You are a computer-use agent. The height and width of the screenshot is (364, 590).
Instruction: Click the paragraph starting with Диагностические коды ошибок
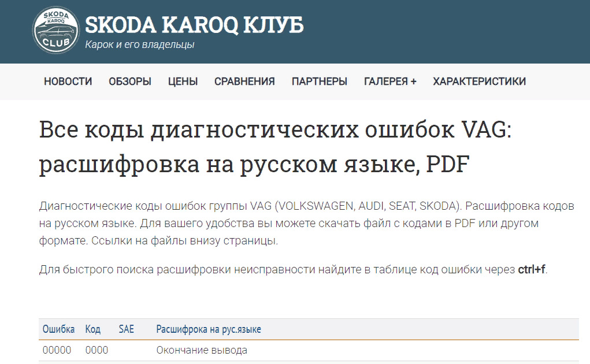coord(307,223)
